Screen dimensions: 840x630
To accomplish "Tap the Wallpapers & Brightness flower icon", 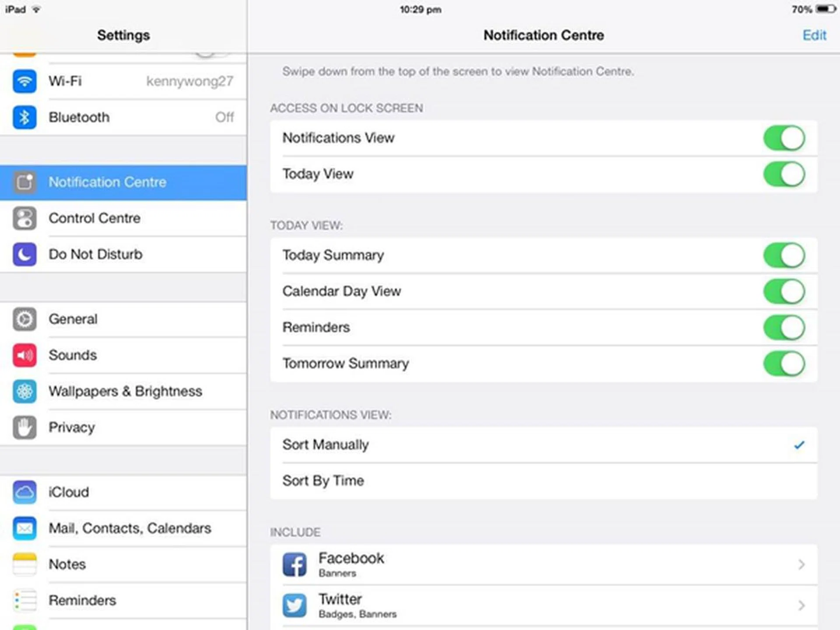I will point(24,391).
